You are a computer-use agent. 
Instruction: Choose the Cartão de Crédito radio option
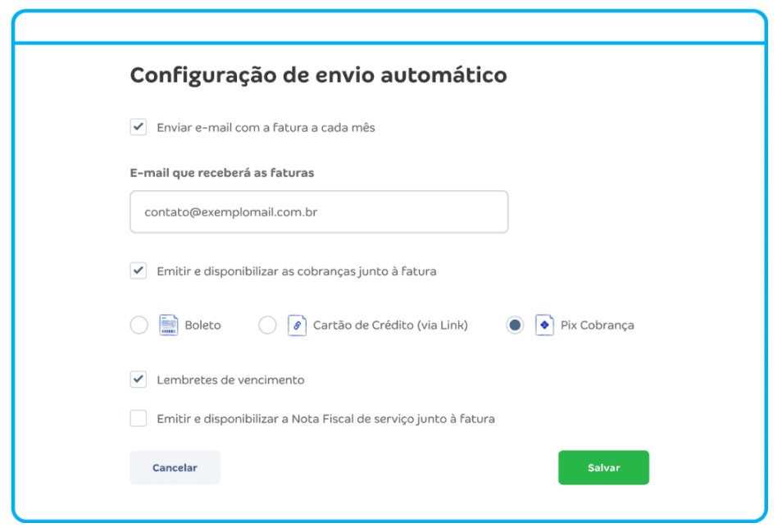pos(267,325)
